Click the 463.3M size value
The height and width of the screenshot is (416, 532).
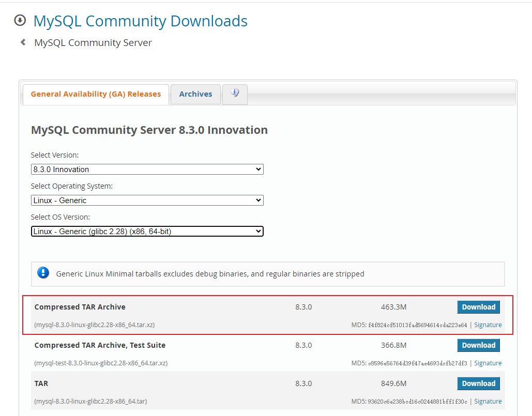(x=393, y=307)
